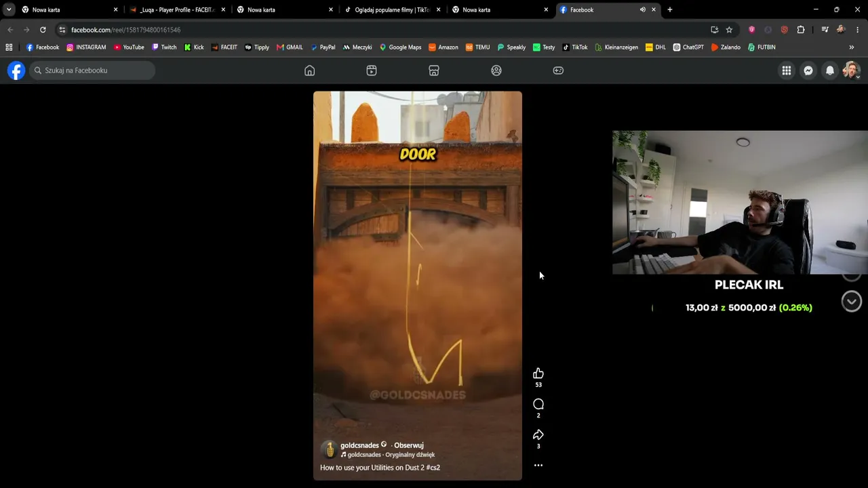The image size is (868, 488).
Task: Open Facebook Groups icon
Action: (x=496, y=70)
